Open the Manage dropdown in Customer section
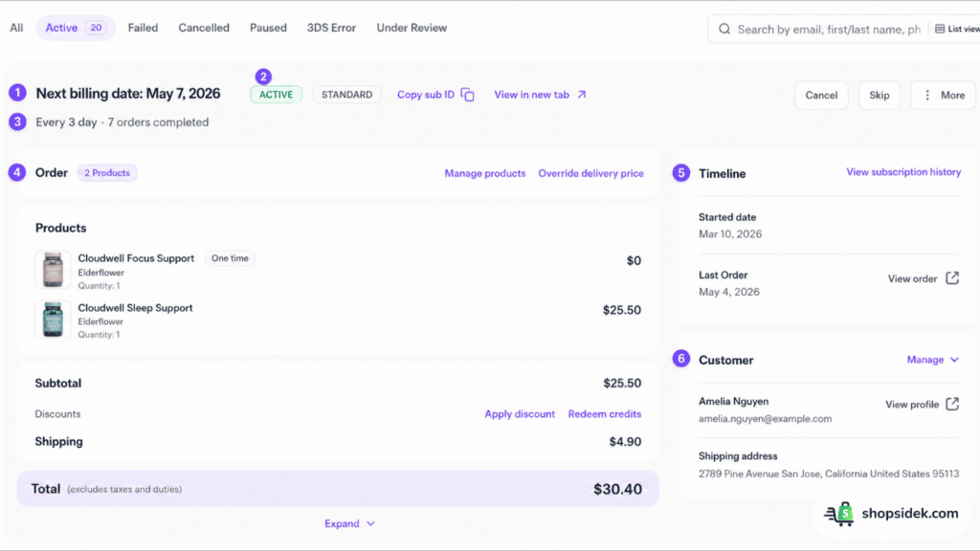Image resolution: width=980 pixels, height=551 pixels. point(932,360)
